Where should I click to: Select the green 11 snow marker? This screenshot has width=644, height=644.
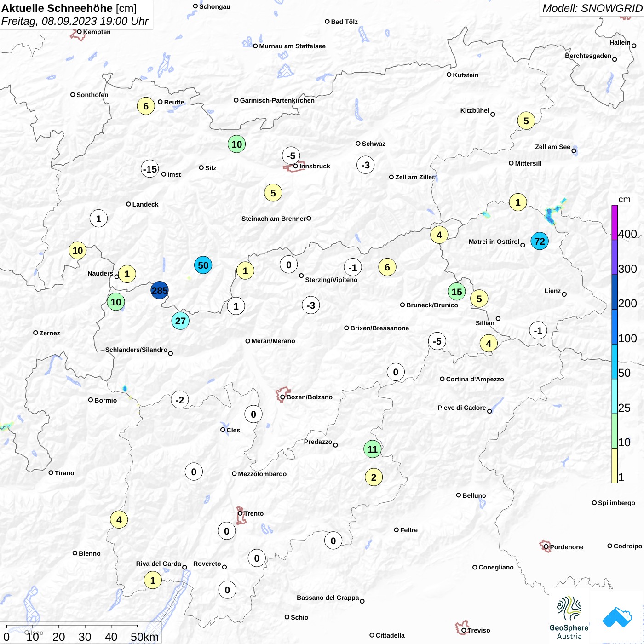372,449
